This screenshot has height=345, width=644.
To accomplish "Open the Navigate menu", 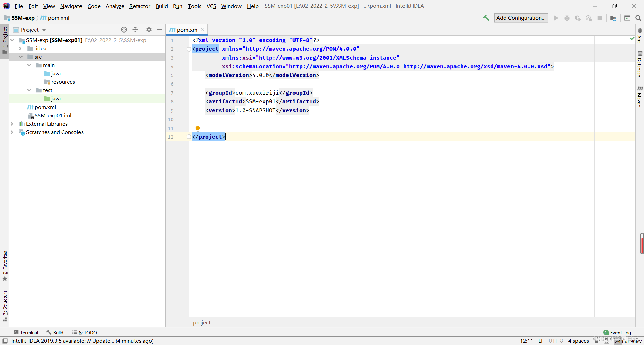I will coord(71,6).
